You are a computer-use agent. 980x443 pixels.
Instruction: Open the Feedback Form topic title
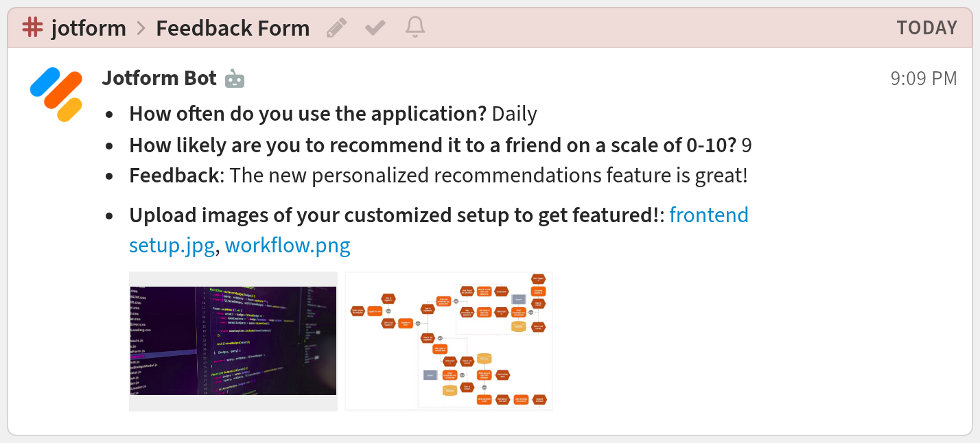233,28
